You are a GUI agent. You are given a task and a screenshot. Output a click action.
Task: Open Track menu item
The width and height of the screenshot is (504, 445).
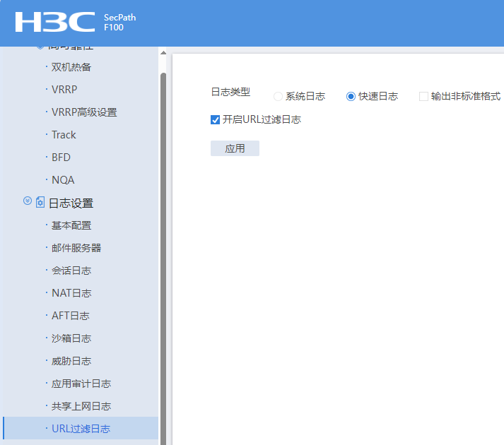tap(64, 135)
